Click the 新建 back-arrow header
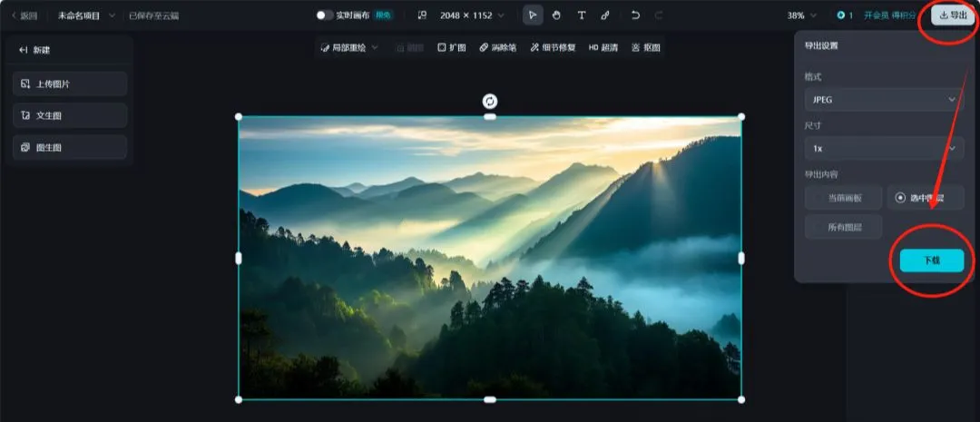980x422 pixels. coord(35,50)
